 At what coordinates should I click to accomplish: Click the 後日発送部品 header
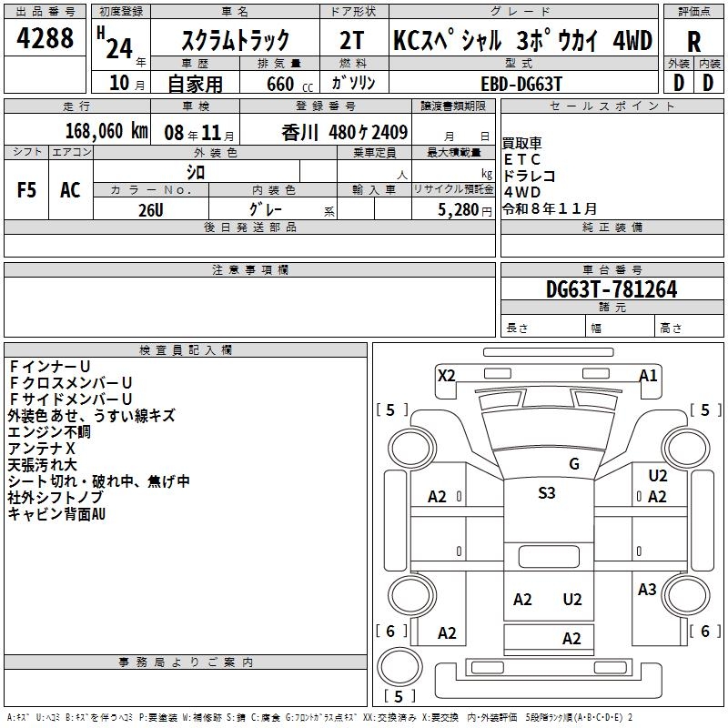(249, 227)
